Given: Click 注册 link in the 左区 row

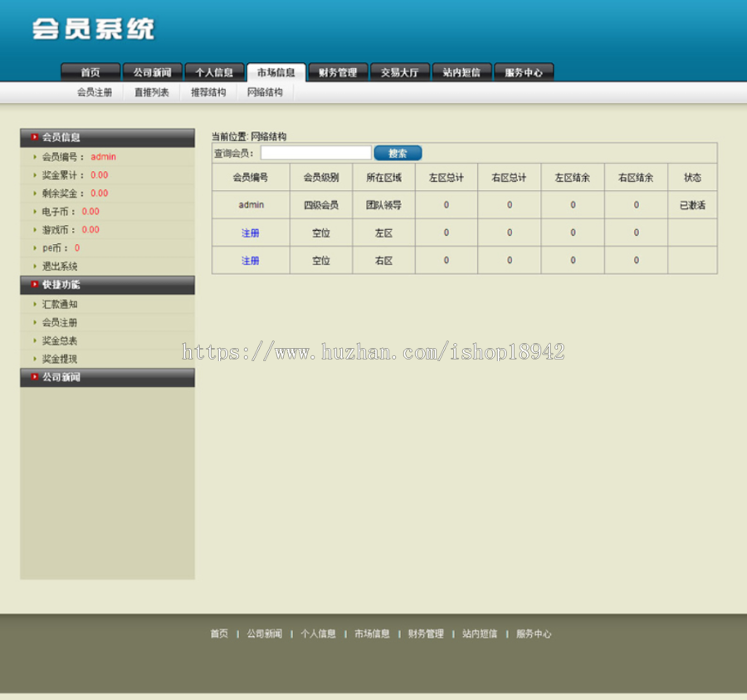Looking at the screenshot, I should click(x=251, y=233).
